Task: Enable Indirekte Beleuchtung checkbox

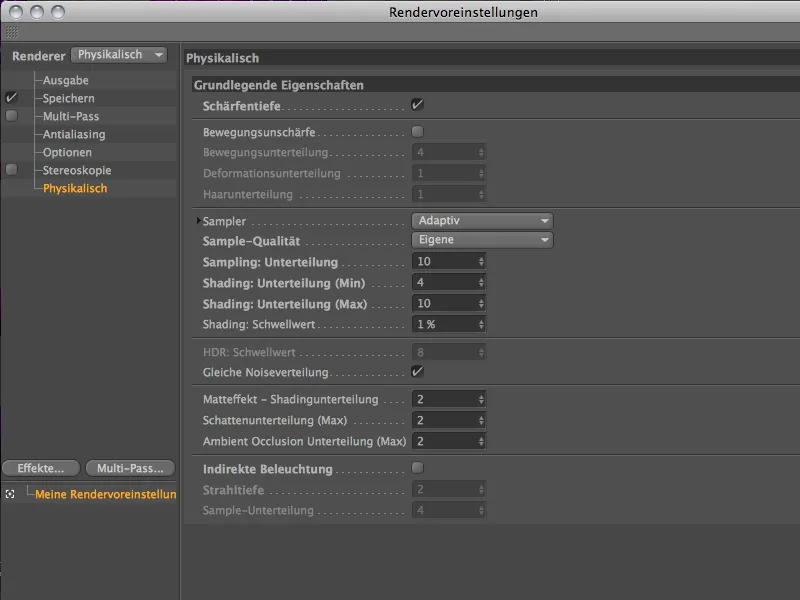Action: [x=417, y=467]
